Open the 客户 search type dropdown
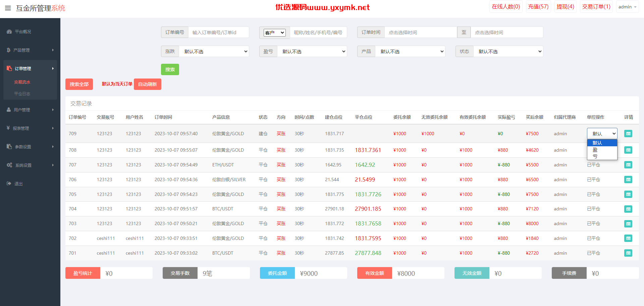This screenshot has height=306, width=644. (x=274, y=33)
